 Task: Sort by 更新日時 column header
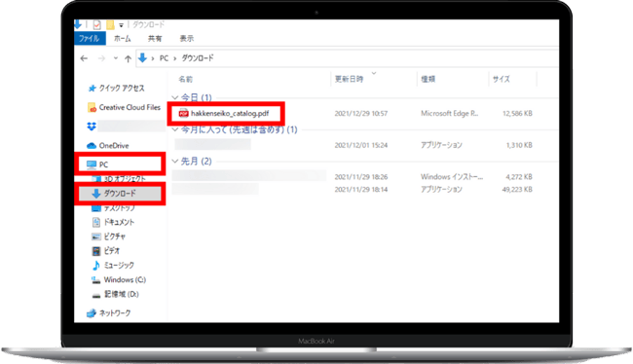click(349, 79)
